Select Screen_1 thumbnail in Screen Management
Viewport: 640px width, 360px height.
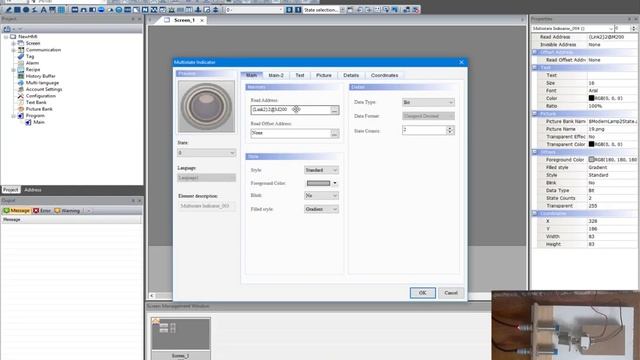click(180, 333)
